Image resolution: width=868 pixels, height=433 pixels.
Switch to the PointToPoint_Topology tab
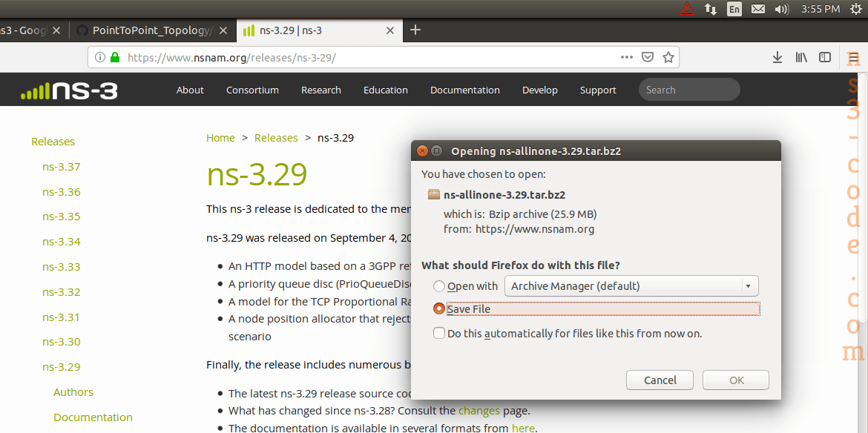coord(151,30)
